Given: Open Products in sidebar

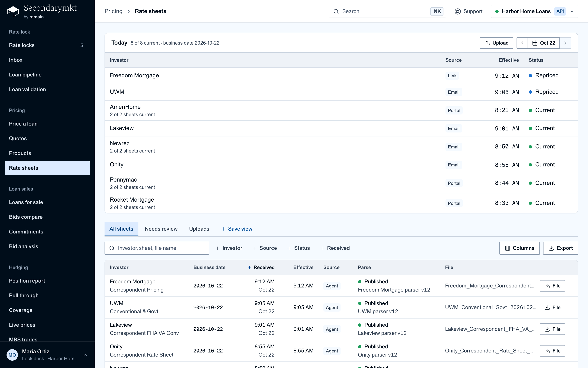Looking at the screenshot, I should pyautogui.click(x=47, y=153).
